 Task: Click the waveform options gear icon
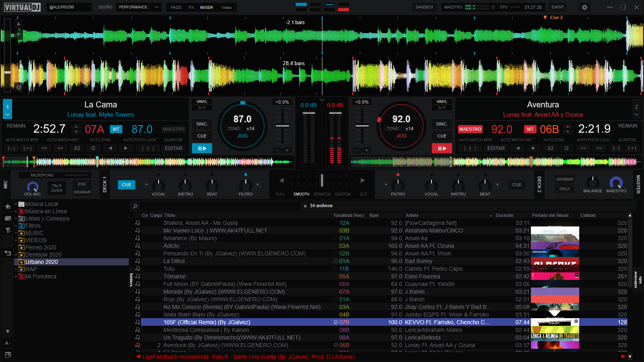coord(18,87)
